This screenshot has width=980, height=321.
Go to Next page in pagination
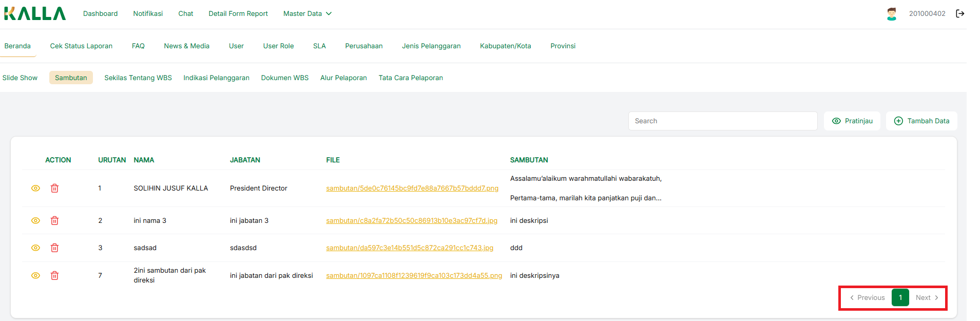[927, 298]
